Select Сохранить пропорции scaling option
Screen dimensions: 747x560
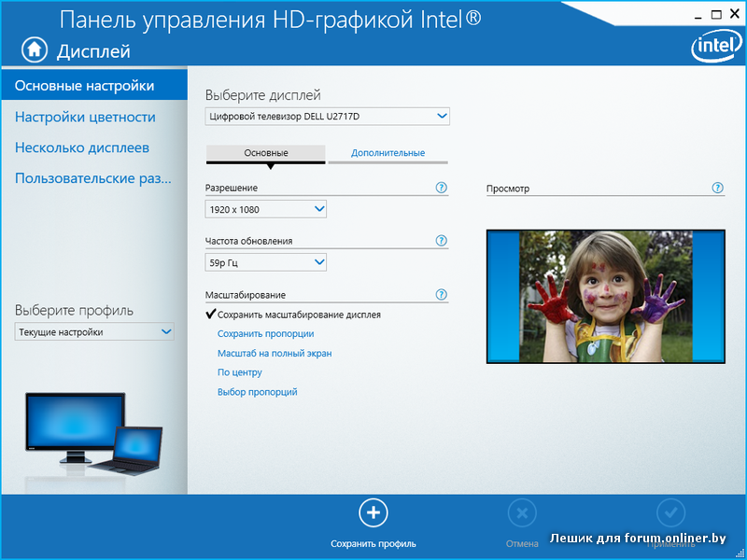(x=265, y=333)
